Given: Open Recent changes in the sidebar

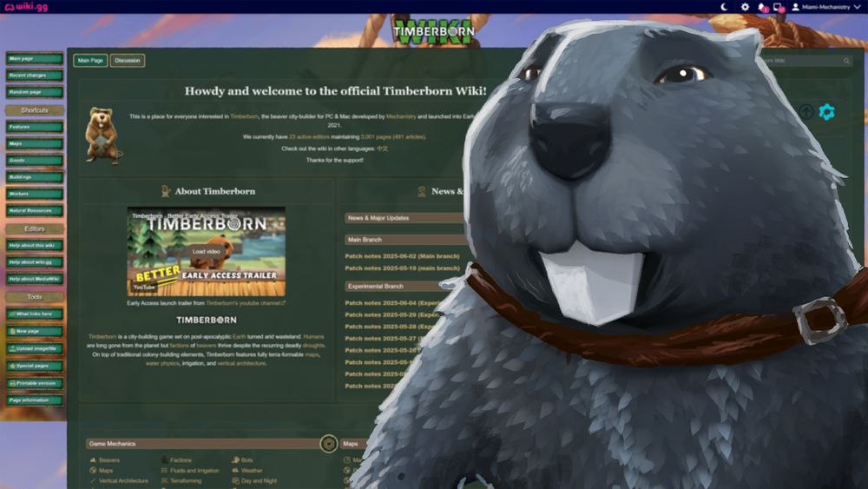Looking at the screenshot, I should [35, 76].
